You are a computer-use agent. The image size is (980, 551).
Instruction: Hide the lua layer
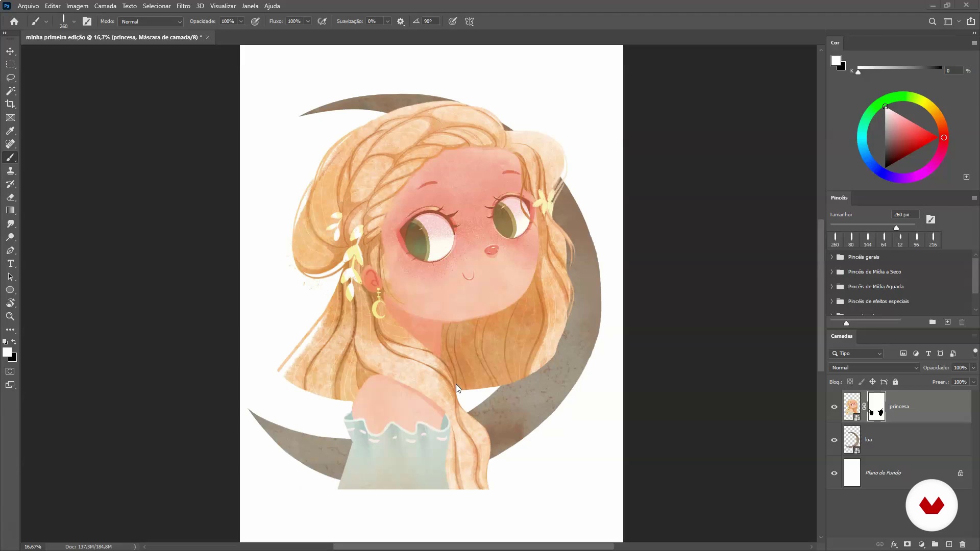coord(834,440)
